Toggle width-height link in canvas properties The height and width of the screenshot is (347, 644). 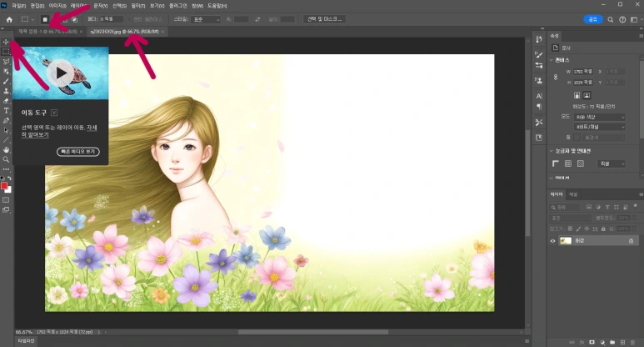click(x=556, y=78)
